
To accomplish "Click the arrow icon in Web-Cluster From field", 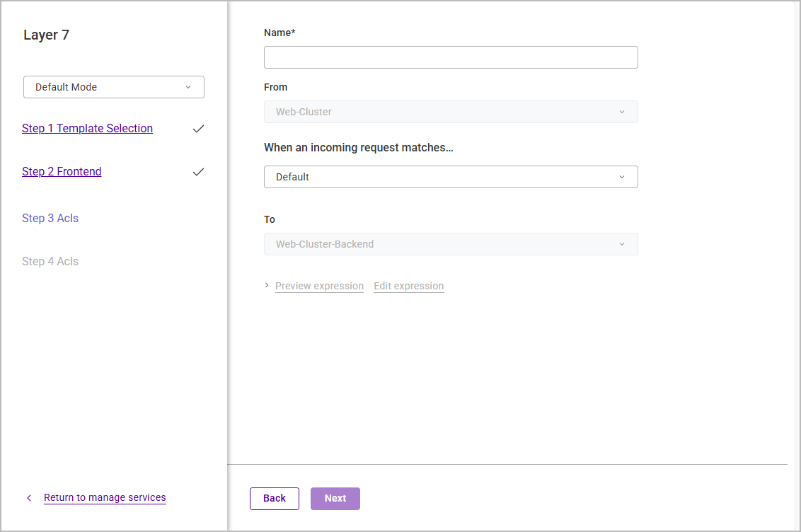I will point(622,112).
